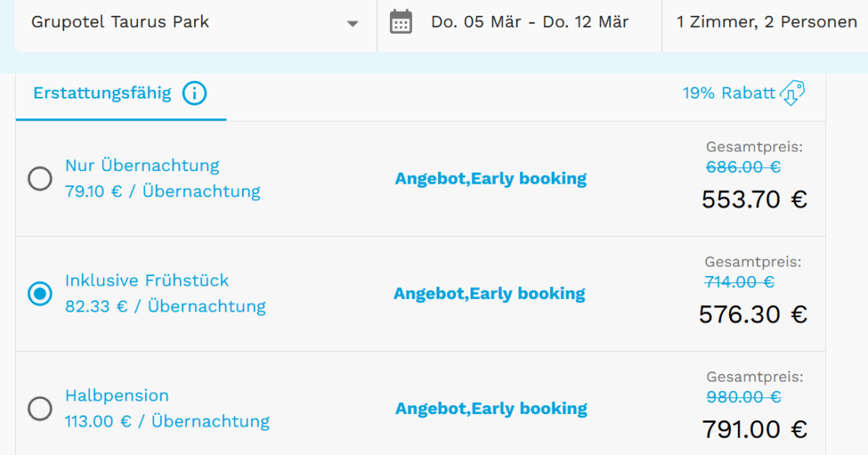Click the 553.70 € total price
The height and width of the screenshot is (455, 868).
click(754, 200)
